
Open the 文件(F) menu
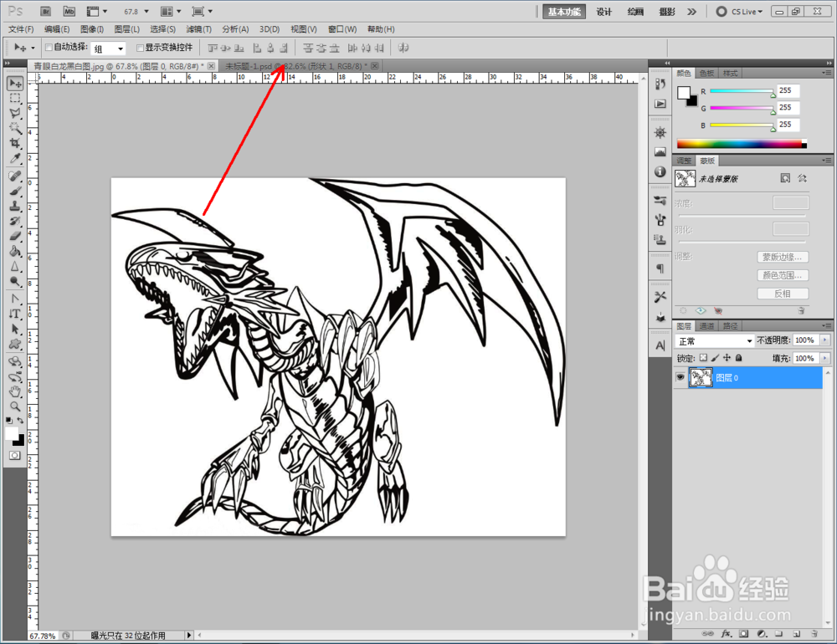tap(21, 29)
